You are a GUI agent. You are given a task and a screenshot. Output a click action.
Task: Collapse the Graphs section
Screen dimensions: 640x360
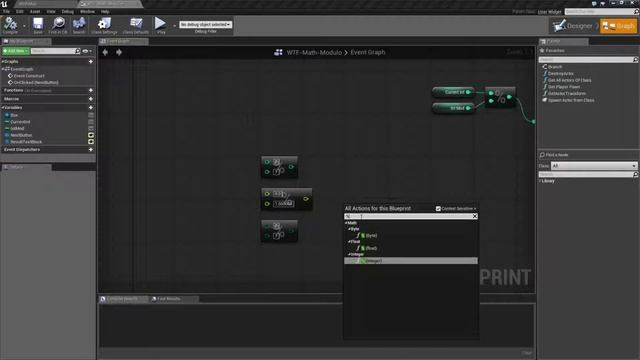click(3, 62)
